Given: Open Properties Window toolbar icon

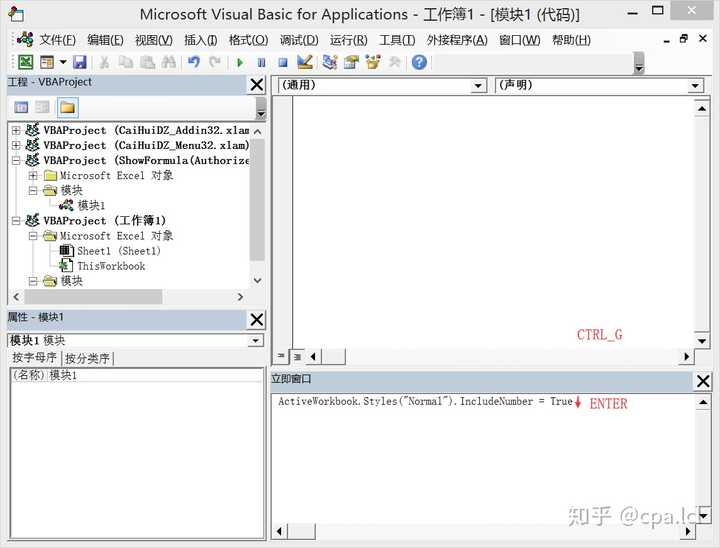Looking at the screenshot, I should (351, 62).
